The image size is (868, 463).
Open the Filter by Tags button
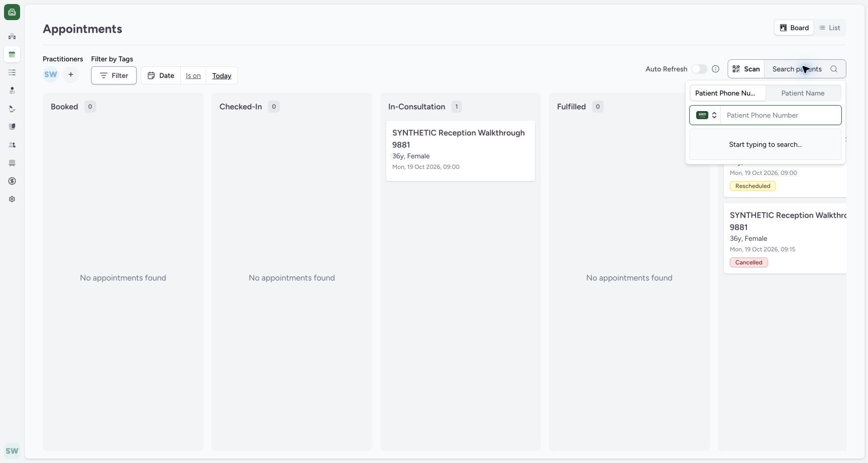click(114, 75)
